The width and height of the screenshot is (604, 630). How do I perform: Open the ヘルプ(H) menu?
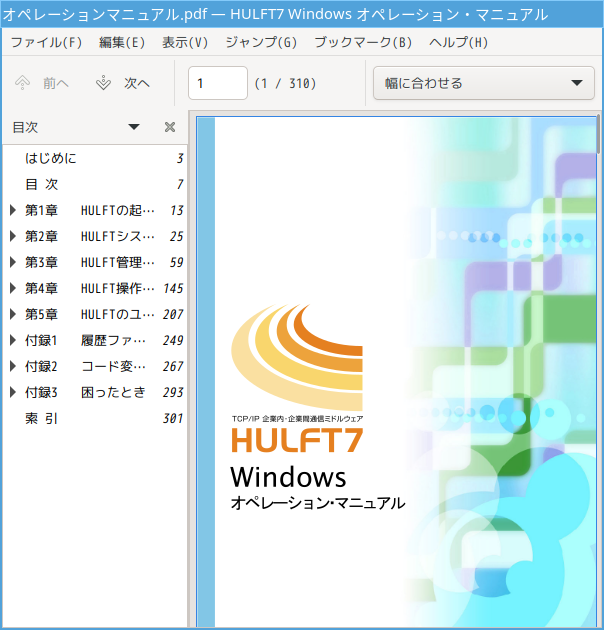click(x=459, y=42)
